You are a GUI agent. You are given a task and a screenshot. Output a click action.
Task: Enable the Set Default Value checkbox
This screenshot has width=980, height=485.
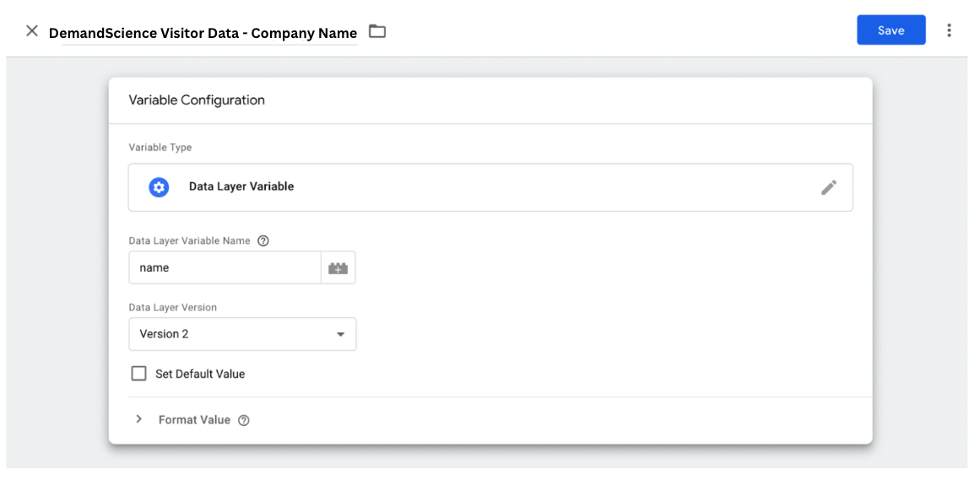point(138,374)
